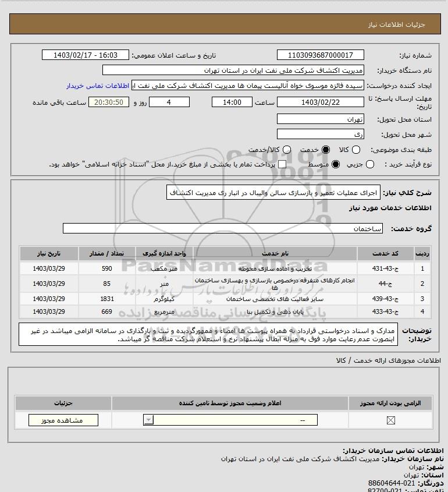448x492 pixels.
Task: Click buyer organization name field
Action: coord(233,70)
